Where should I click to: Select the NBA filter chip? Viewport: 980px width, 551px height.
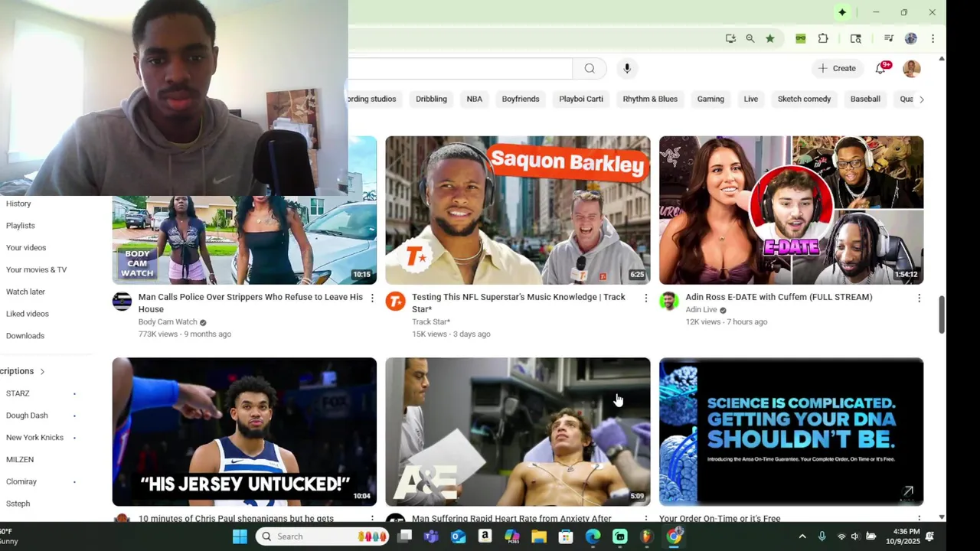(x=475, y=99)
